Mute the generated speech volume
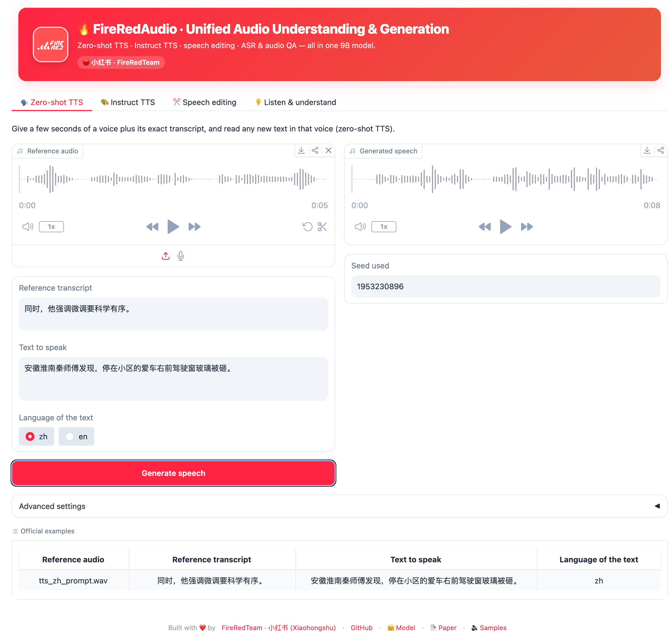Screen dimensions: 671x644 [360, 226]
